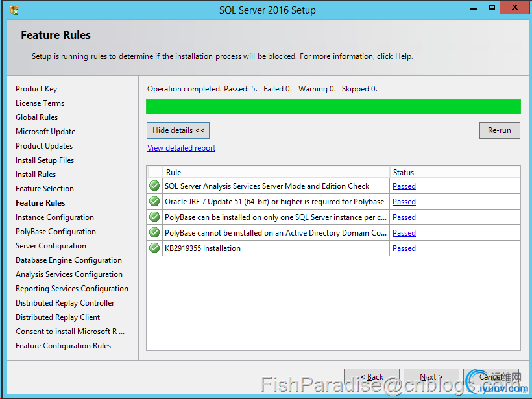This screenshot has height=399, width=532.
Task: Open Passed status for Analysis Services Mode check
Action: (x=404, y=186)
